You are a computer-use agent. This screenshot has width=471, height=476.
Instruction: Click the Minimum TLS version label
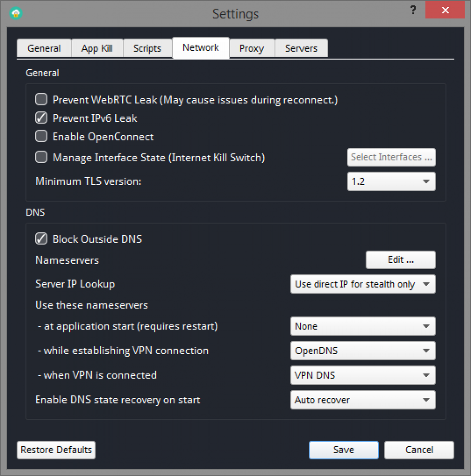click(88, 182)
